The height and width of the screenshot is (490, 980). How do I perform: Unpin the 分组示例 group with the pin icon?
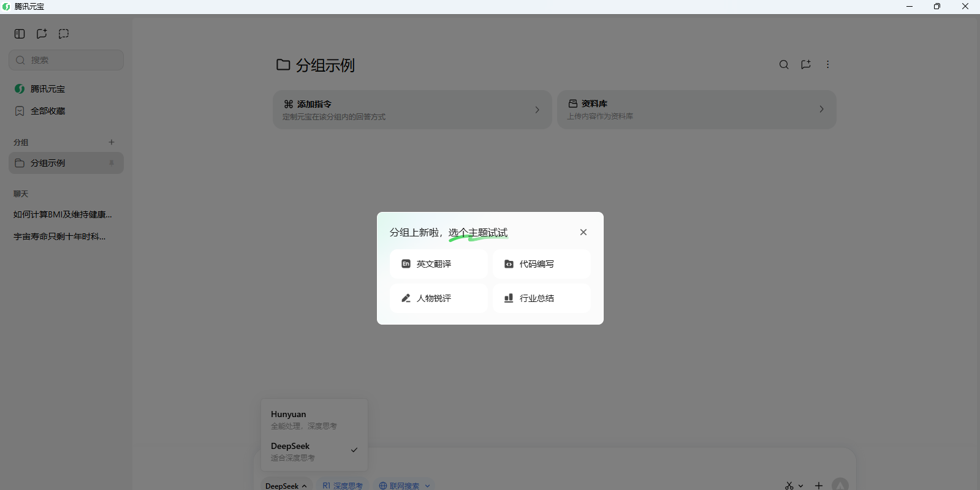[x=112, y=163]
